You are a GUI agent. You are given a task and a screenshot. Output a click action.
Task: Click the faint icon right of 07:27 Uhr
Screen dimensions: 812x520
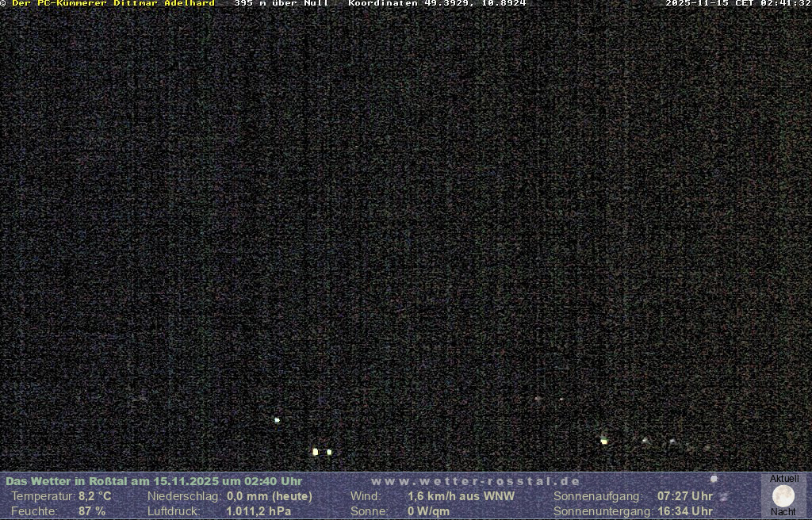[723, 497]
